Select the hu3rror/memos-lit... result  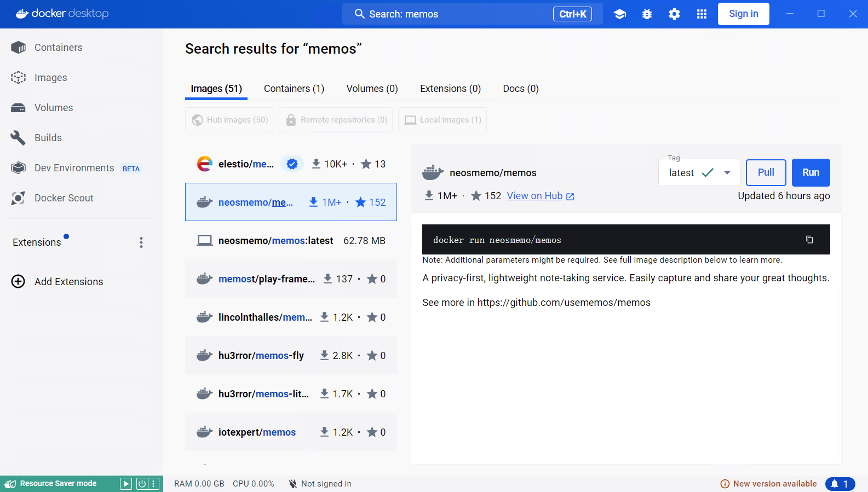pyautogui.click(x=291, y=393)
